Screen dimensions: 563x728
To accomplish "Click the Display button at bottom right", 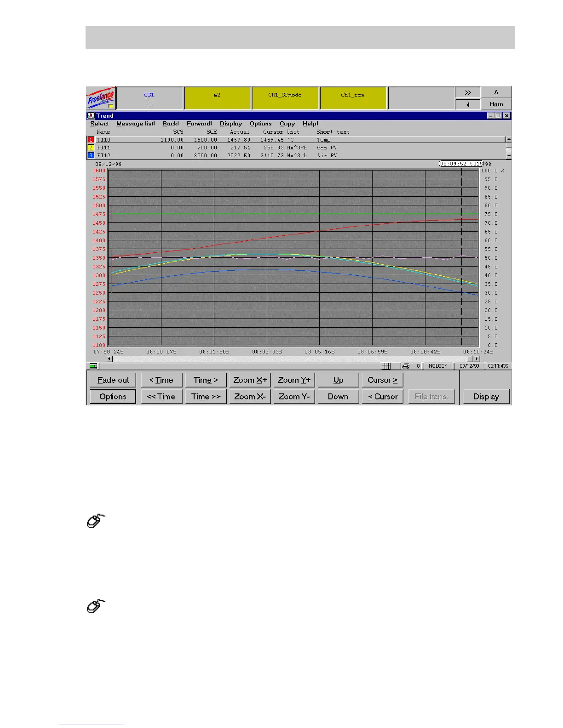I will [x=486, y=397].
